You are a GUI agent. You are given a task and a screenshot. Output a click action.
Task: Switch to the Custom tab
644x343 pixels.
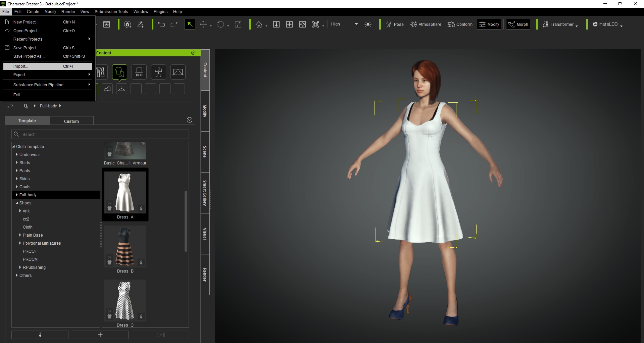(x=71, y=121)
